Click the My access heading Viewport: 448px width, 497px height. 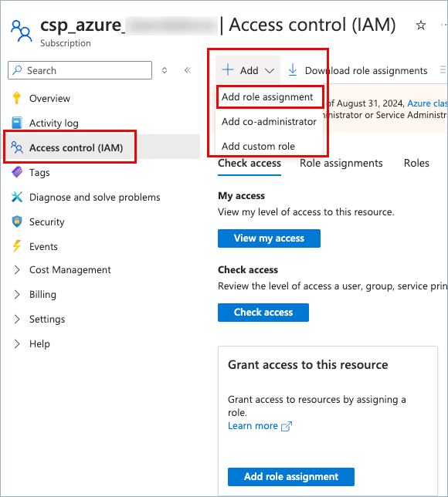pos(241,196)
